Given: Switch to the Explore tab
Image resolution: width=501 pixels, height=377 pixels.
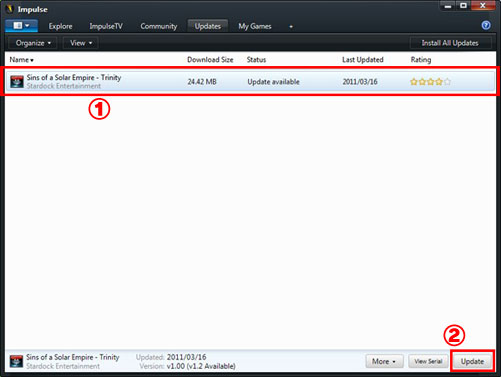Looking at the screenshot, I should click(60, 26).
